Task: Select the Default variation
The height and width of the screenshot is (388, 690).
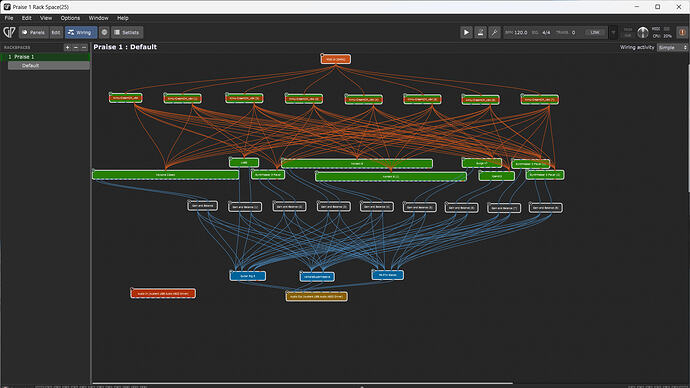Action: pos(48,66)
